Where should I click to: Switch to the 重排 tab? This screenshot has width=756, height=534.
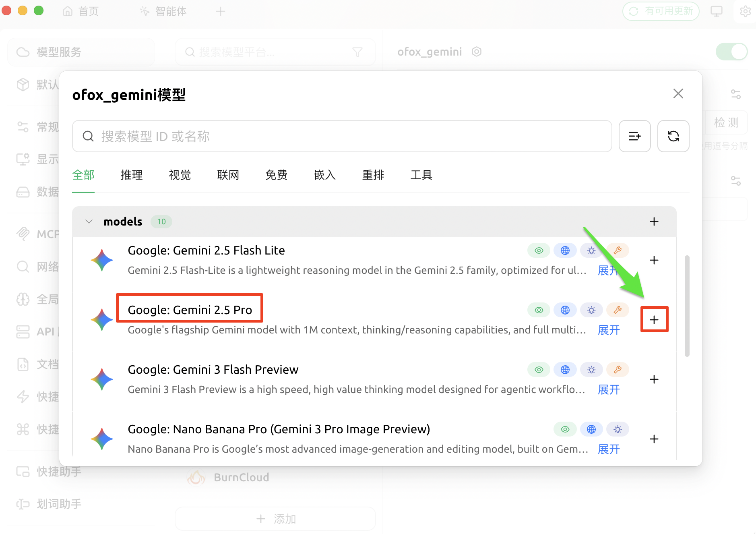pos(373,175)
